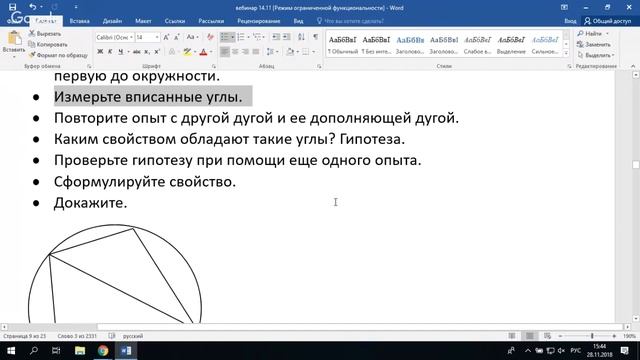640x360 pixels.
Task: Click the Copy (Копировать) button
Action: coord(48,44)
